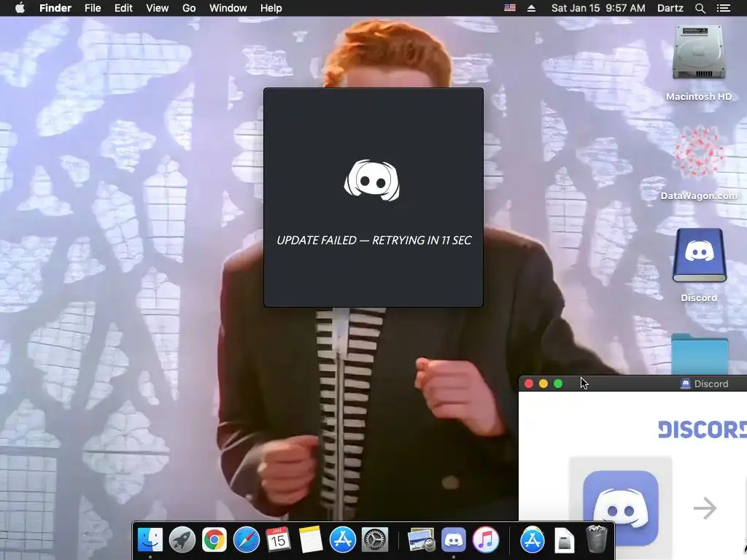Click the arrow in Discord installer window
Screen dimensions: 747x560
(x=705, y=508)
